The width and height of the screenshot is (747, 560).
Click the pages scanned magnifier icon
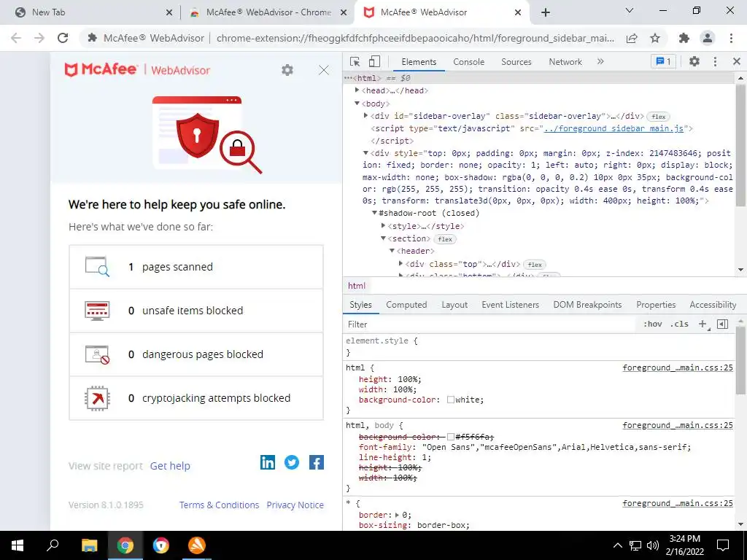(x=97, y=267)
